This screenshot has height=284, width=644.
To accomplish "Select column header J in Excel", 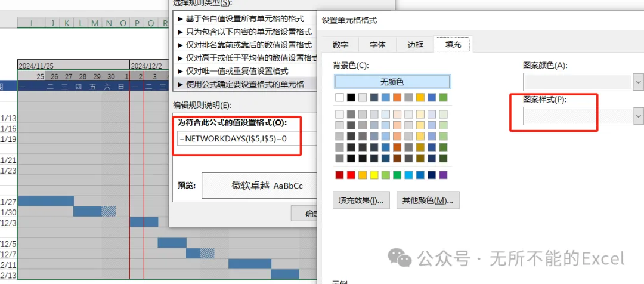I will 52,23.
